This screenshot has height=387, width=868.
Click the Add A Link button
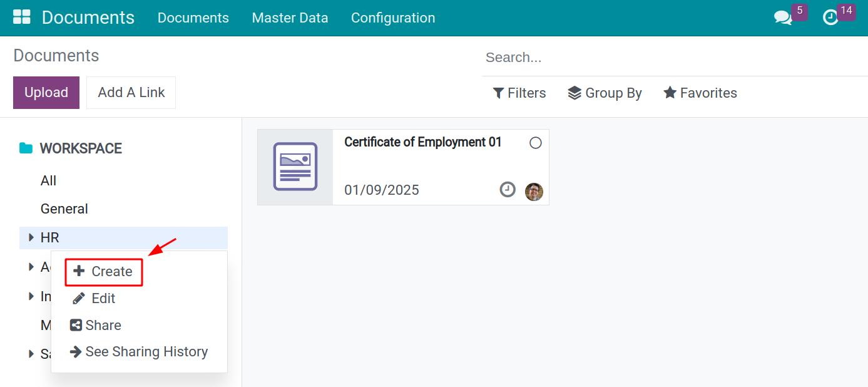[131, 93]
